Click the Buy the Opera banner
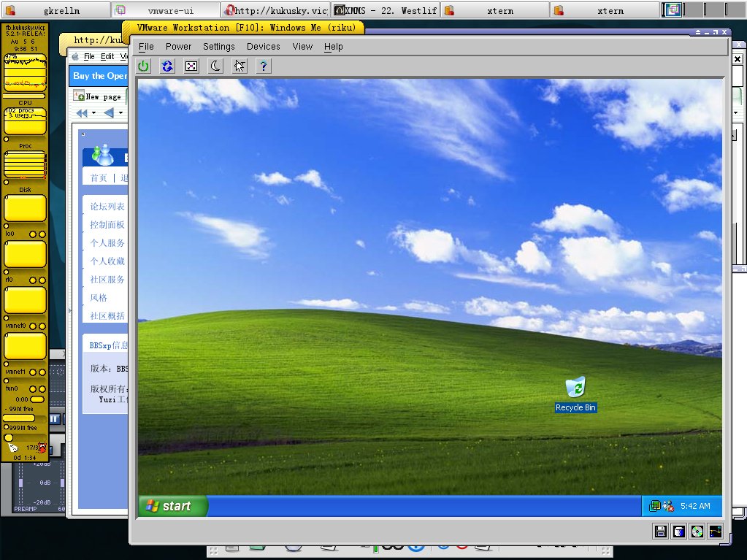The image size is (747, 560). tap(99, 76)
